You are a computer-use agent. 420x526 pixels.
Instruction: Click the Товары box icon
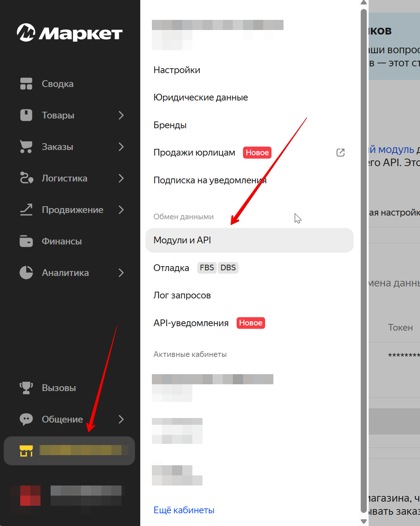pos(26,115)
